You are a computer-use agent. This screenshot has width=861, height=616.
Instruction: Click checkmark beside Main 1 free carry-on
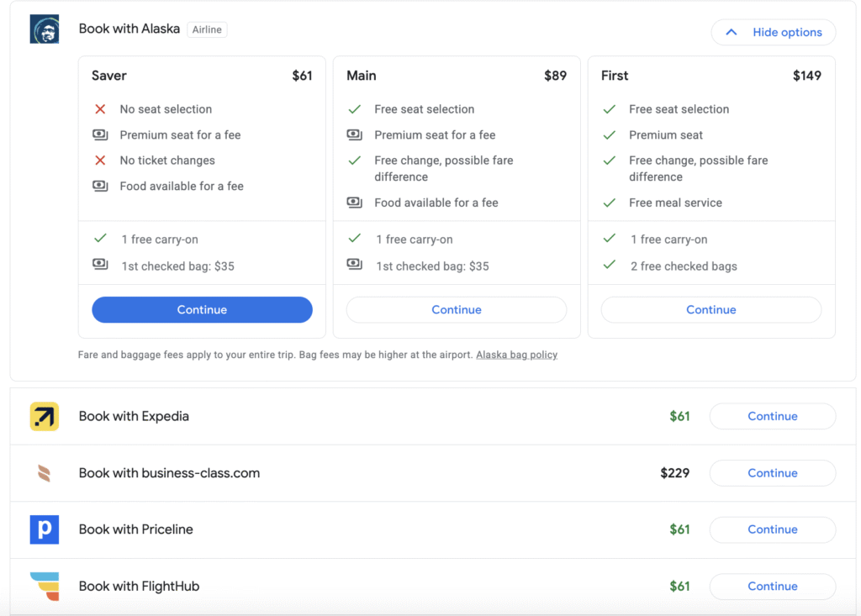(355, 239)
